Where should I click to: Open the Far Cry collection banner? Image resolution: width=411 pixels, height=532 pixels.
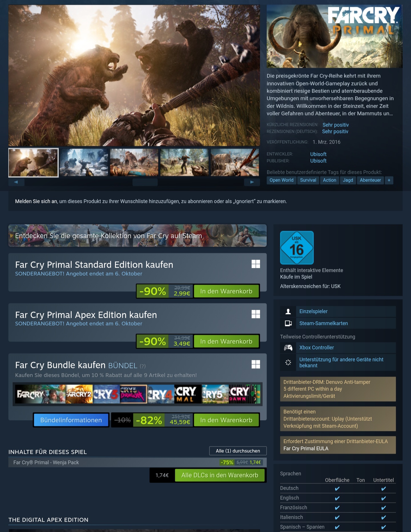pyautogui.click(x=138, y=236)
